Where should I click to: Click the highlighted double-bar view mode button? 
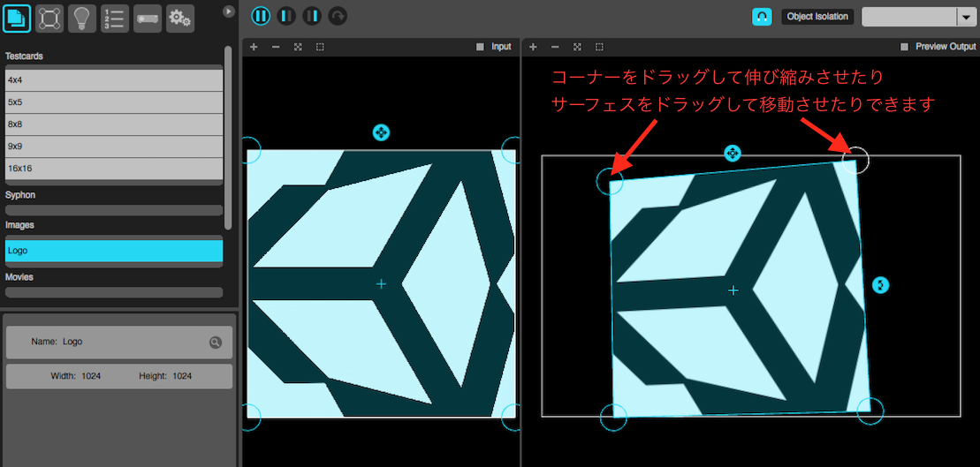click(261, 16)
